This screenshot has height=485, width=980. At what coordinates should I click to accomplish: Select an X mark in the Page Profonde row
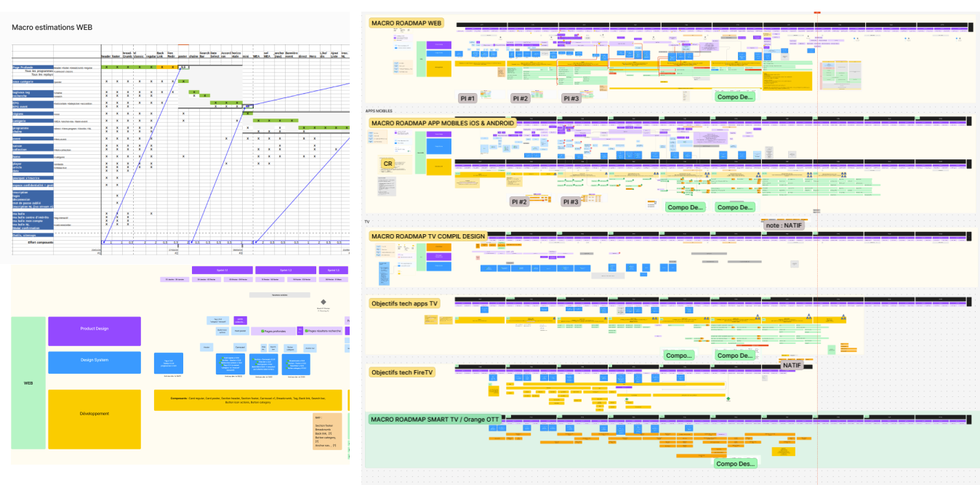108,66
